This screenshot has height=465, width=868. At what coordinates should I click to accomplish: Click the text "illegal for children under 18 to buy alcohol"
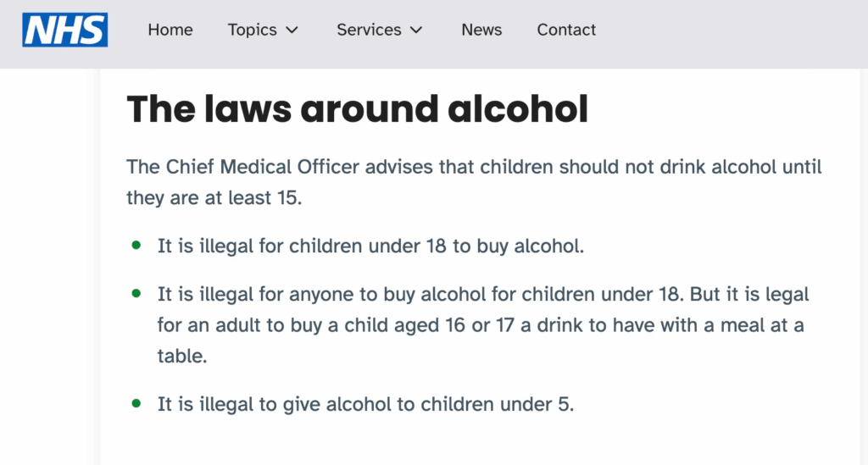[370, 247]
